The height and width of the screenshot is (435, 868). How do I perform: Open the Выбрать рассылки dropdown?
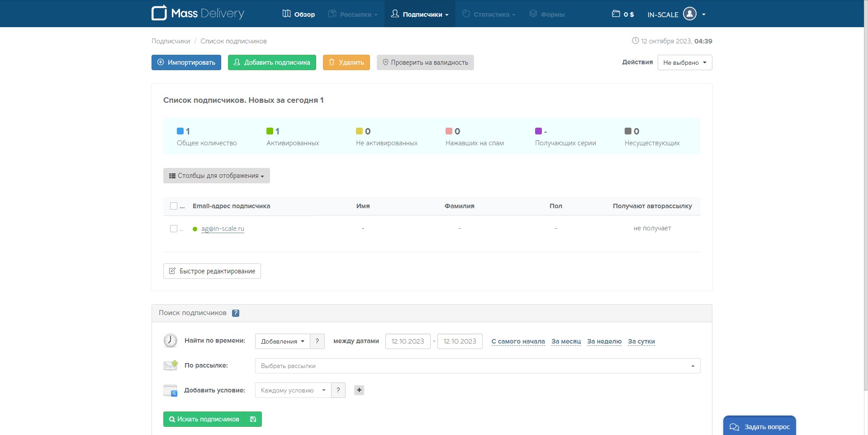click(478, 366)
